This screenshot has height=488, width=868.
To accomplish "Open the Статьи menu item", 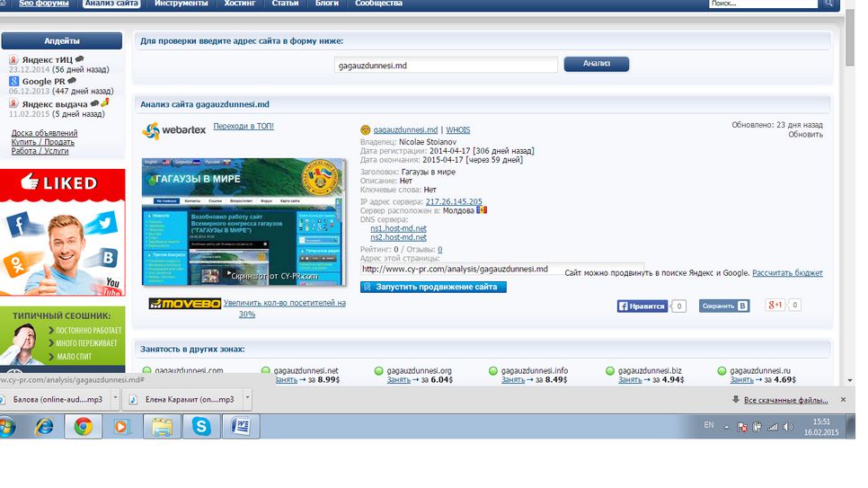I will (x=285, y=4).
